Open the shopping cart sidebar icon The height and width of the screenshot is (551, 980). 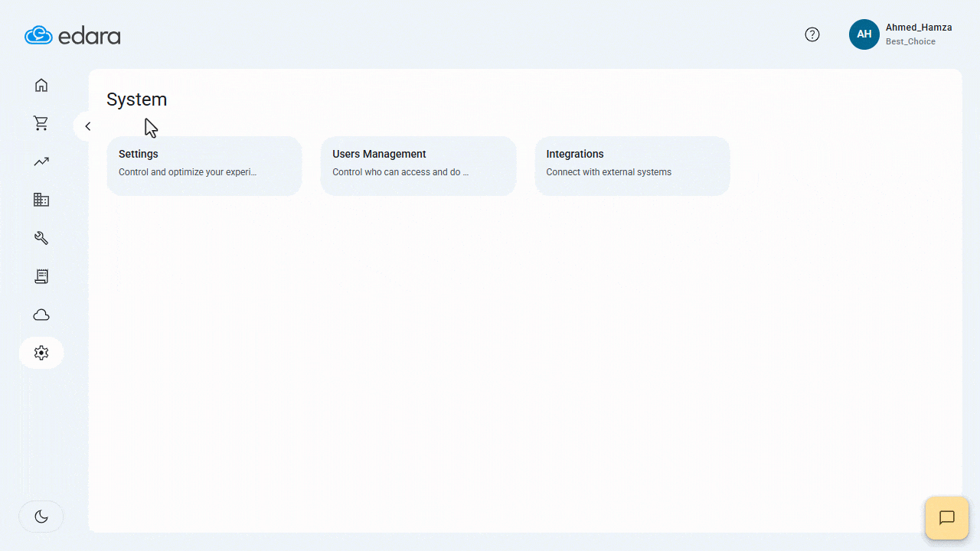tap(41, 123)
